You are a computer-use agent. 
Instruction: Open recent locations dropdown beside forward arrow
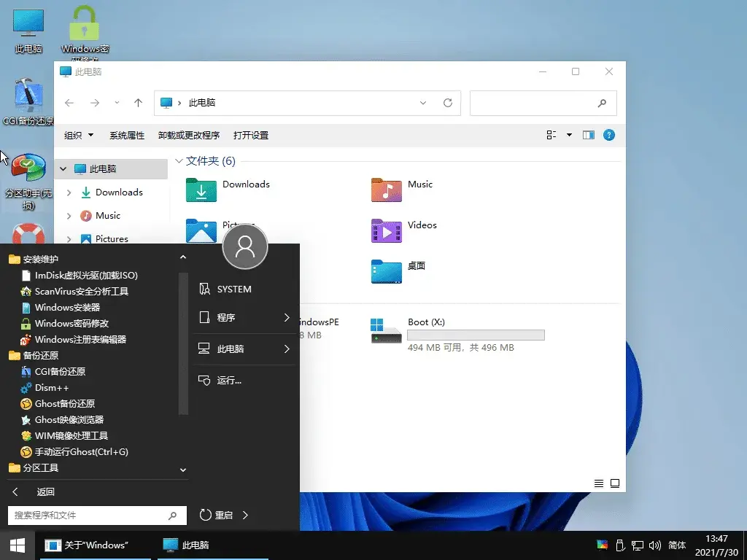[x=117, y=103]
